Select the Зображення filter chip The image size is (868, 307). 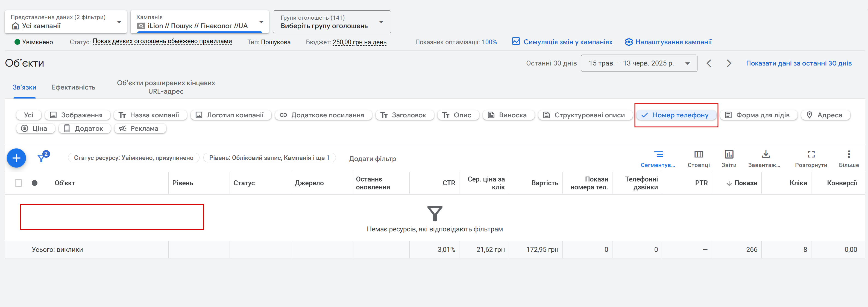point(77,115)
